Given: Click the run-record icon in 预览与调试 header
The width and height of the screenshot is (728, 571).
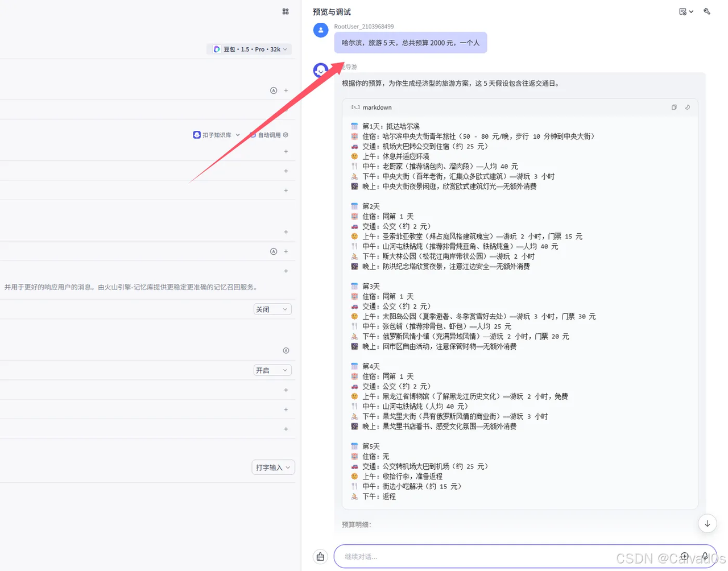Looking at the screenshot, I should click(x=682, y=11).
